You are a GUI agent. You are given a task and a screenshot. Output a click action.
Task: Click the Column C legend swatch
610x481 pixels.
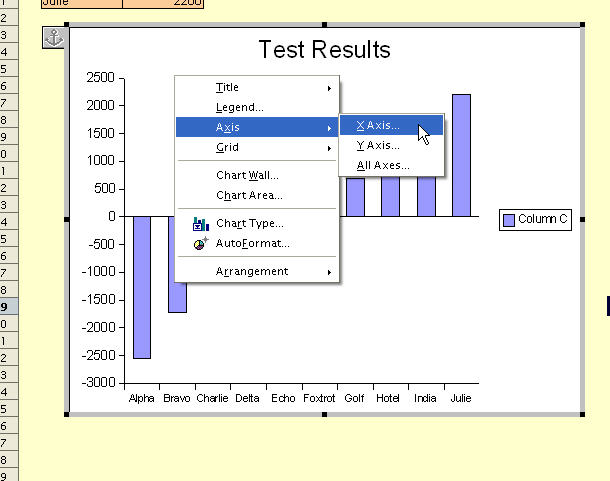(509, 220)
